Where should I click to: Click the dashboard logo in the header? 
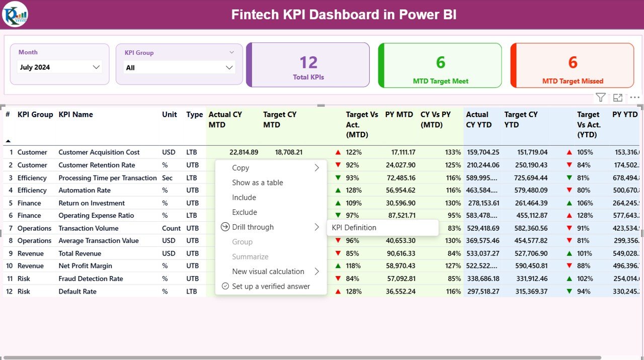pyautogui.click(x=15, y=14)
